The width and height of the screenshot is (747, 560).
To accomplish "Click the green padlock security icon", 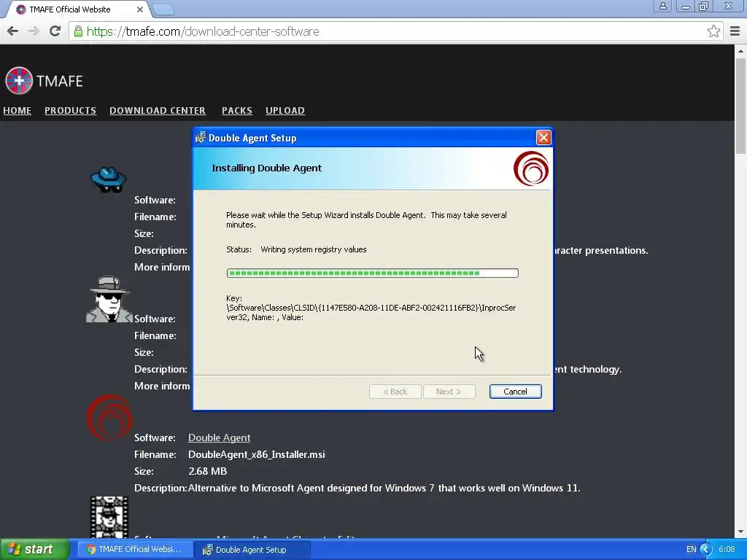I will [78, 31].
